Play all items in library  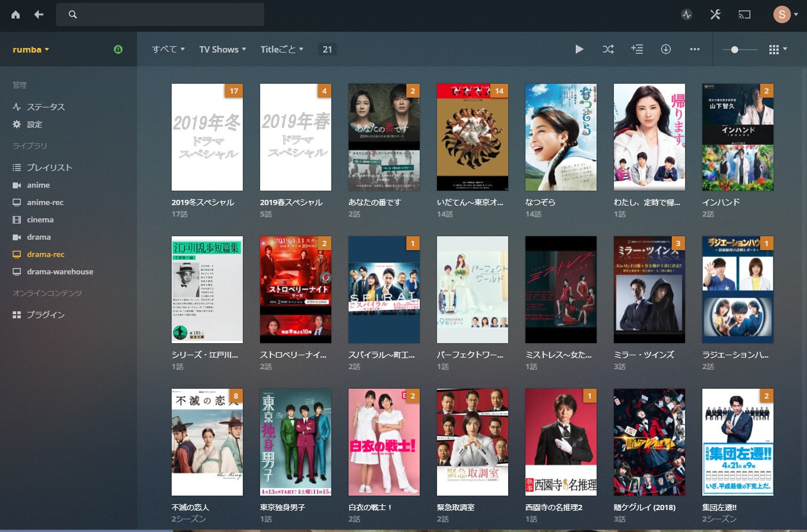[579, 50]
